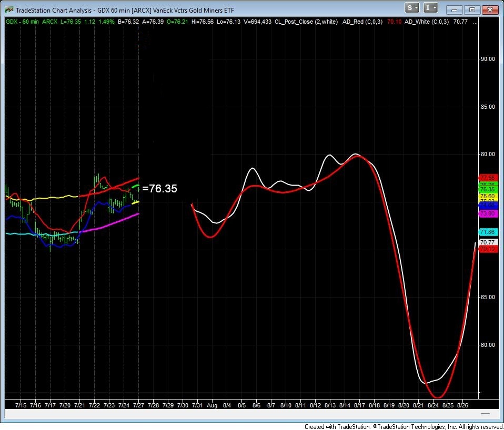Click the red 77.55 price marker

point(488,178)
